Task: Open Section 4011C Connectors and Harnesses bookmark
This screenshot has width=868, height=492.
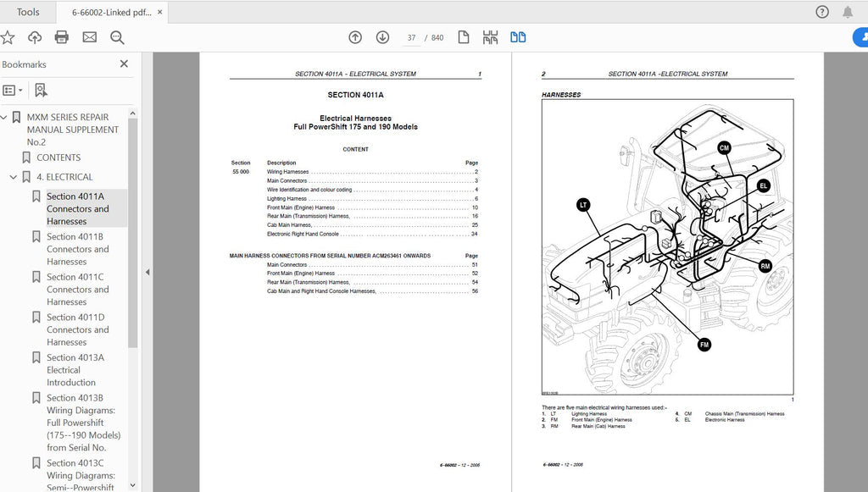Action: click(x=77, y=289)
